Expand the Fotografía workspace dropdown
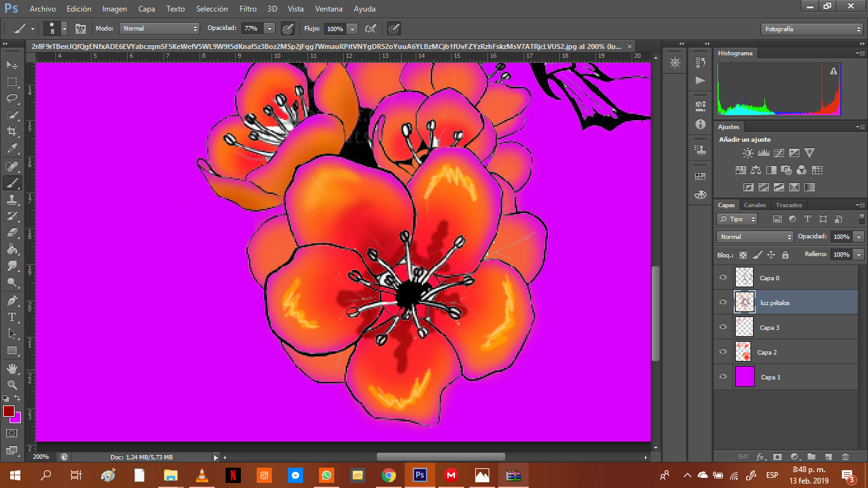The height and width of the screenshot is (488, 868). (811, 29)
